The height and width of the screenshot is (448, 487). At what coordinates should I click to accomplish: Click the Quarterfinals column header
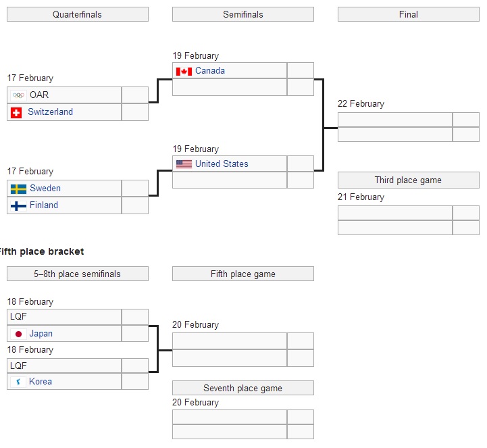coord(78,14)
